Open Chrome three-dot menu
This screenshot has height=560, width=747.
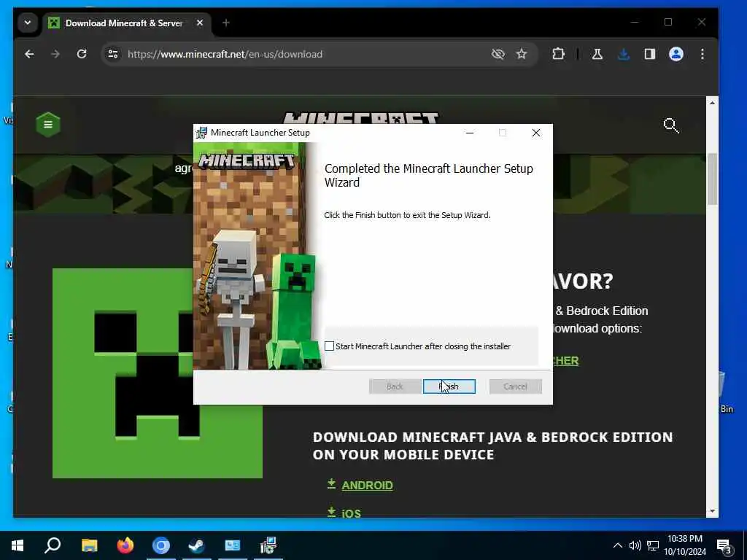(x=703, y=54)
